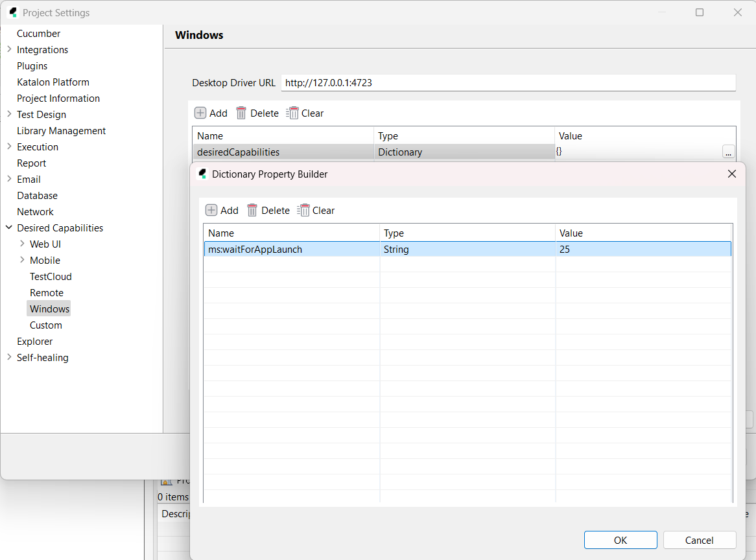Open the Remote capabilities section
The height and width of the screenshot is (560, 756).
(x=47, y=292)
